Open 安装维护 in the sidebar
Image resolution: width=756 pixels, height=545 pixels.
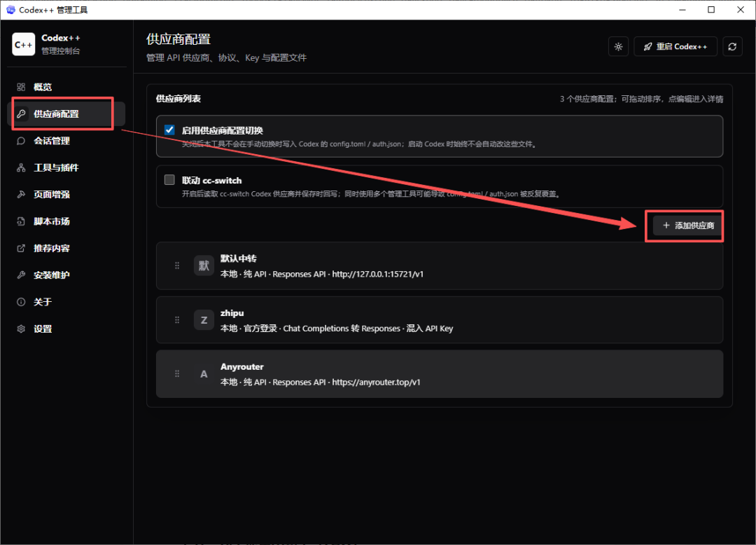tap(66, 275)
